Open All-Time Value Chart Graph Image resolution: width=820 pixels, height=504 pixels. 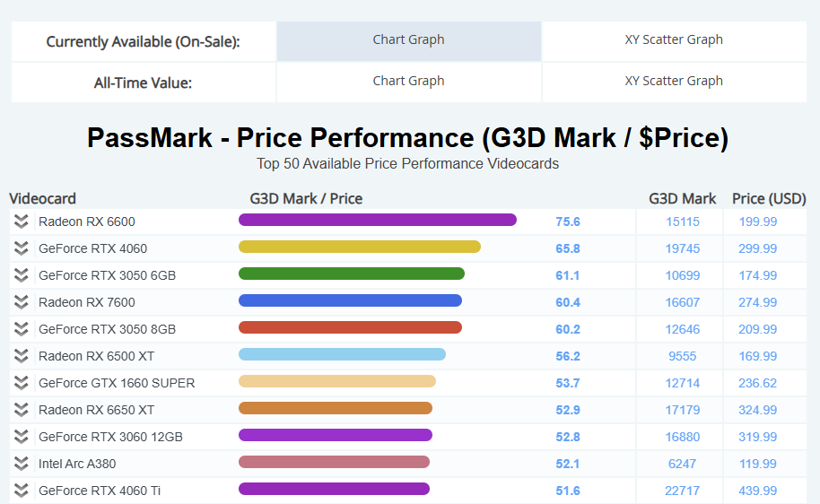click(408, 82)
